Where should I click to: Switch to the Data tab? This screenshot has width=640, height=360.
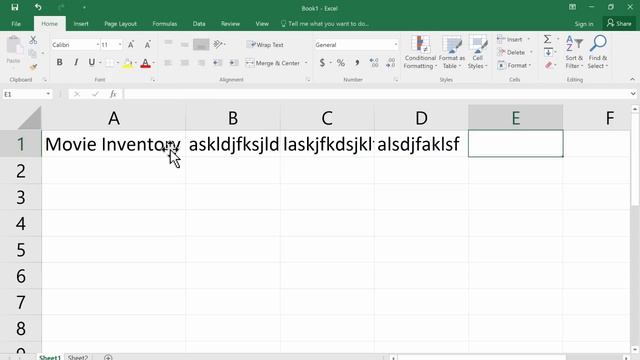coord(199,24)
